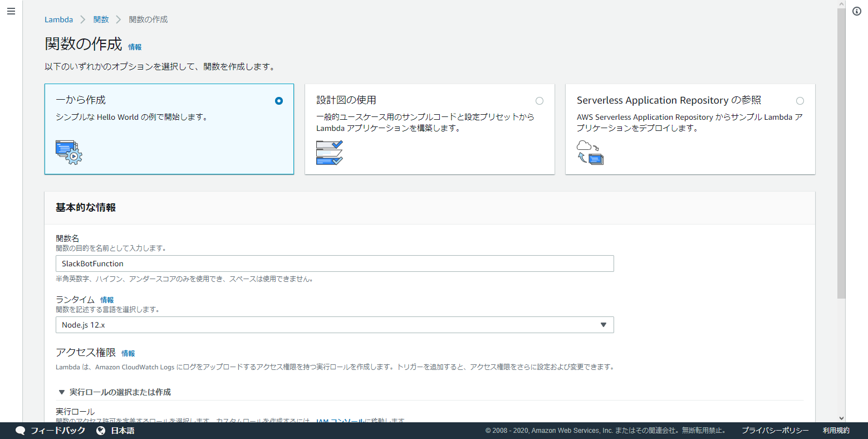Open 情報 link next to 関数の作成
The image size is (868, 439).
tap(135, 47)
